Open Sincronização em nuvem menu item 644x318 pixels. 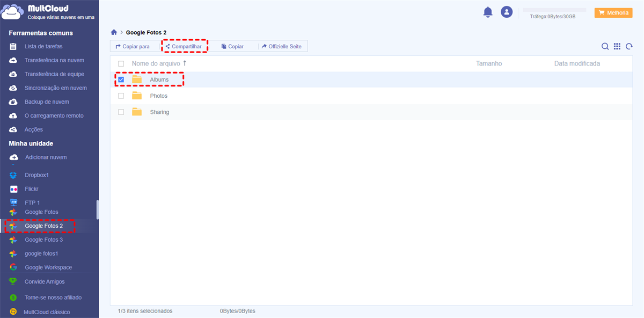[56, 88]
